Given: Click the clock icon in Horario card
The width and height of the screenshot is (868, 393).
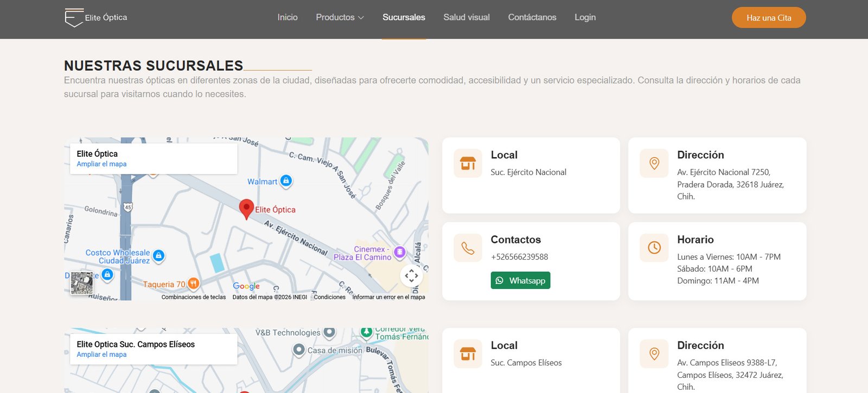Looking at the screenshot, I should pyautogui.click(x=654, y=248).
